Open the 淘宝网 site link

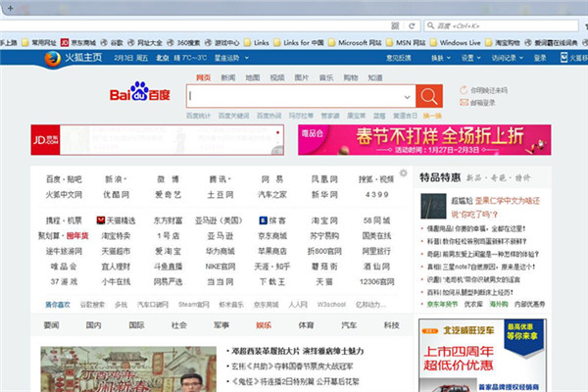pyautogui.click(x=321, y=221)
